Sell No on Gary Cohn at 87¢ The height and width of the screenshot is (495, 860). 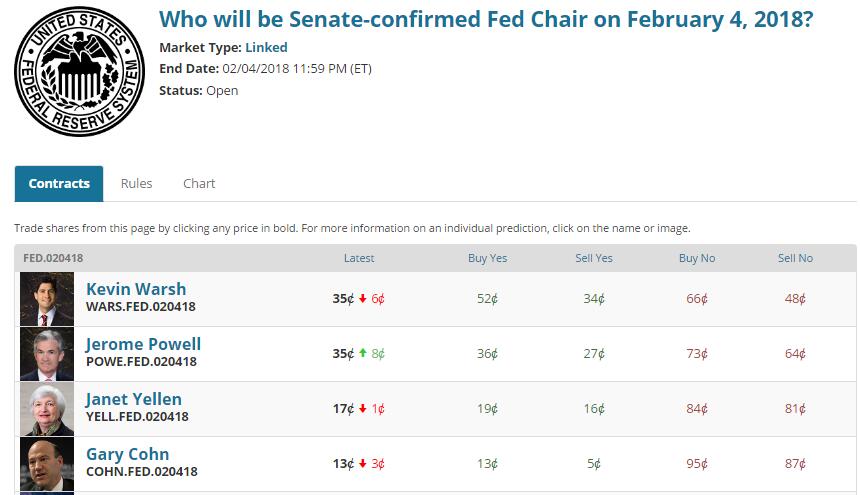point(795,464)
